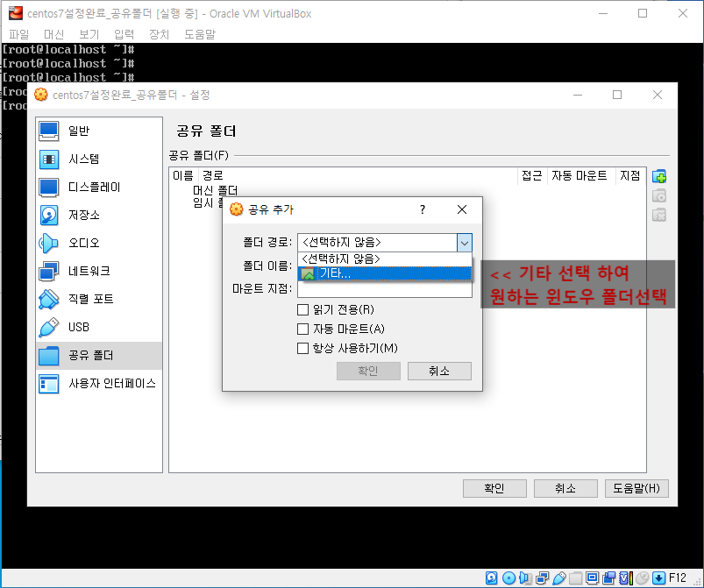Maximize the settings window

tap(617, 95)
